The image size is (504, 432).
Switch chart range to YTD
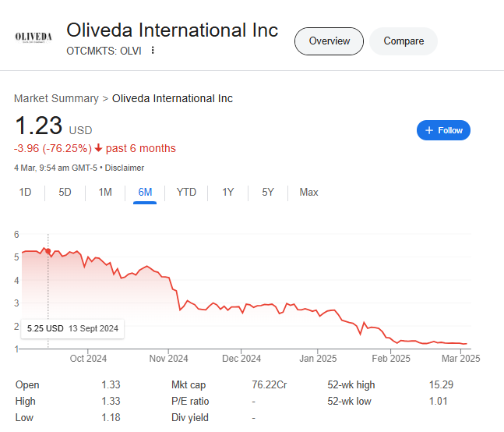coord(186,193)
